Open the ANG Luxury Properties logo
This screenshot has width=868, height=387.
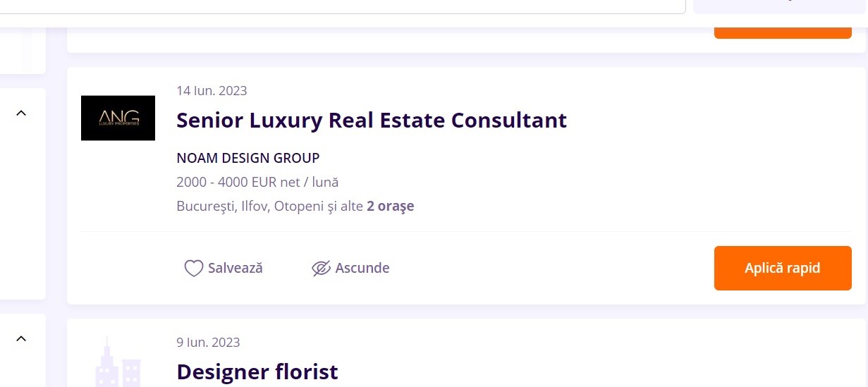tap(118, 118)
